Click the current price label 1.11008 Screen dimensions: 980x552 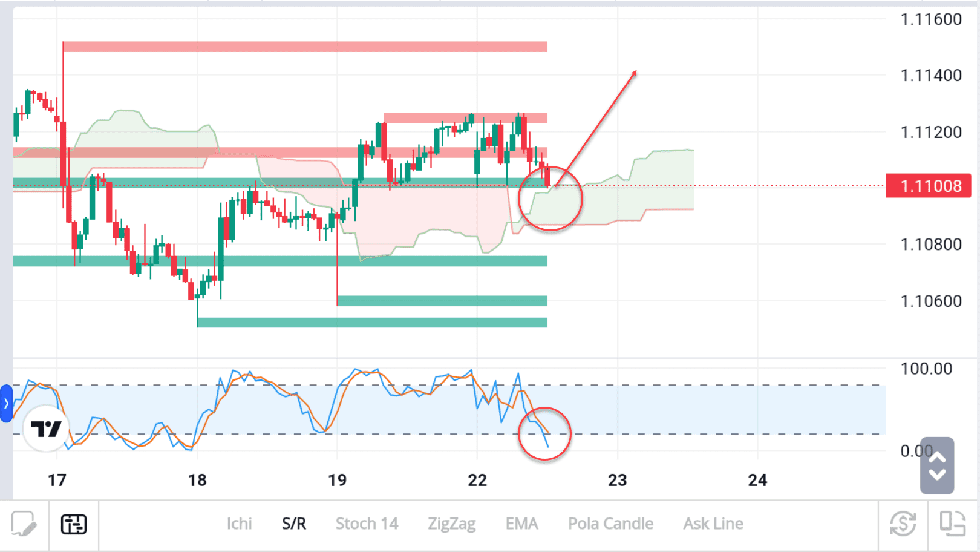tap(929, 186)
